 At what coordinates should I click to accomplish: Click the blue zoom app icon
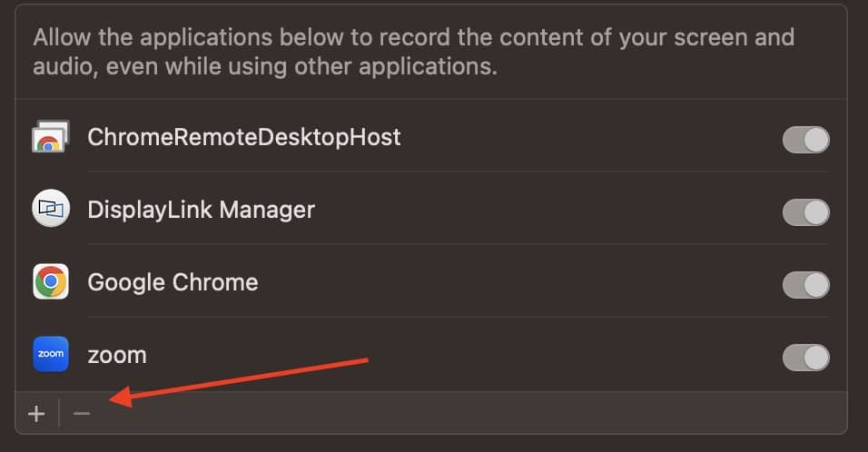click(51, 354)
